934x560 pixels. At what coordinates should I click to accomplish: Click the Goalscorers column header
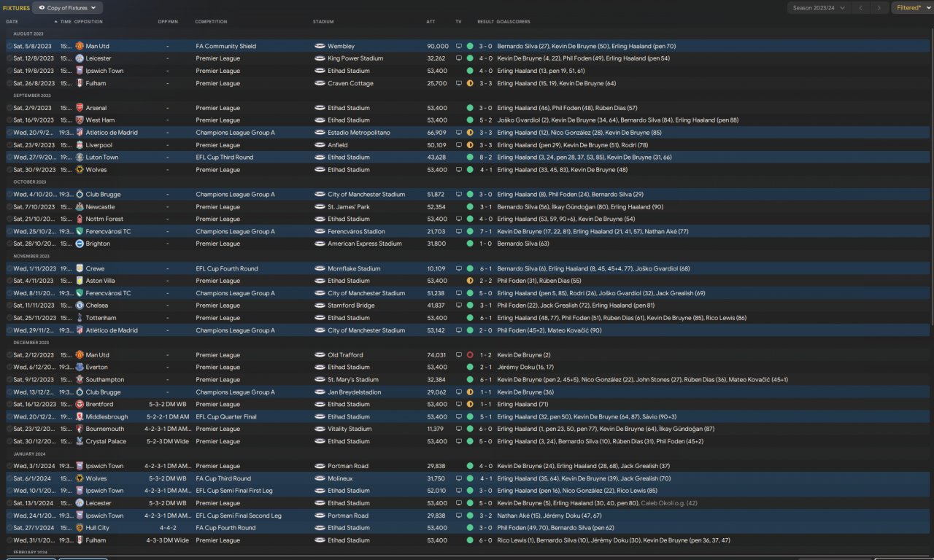pyautogui.click(x=514, y=22)
